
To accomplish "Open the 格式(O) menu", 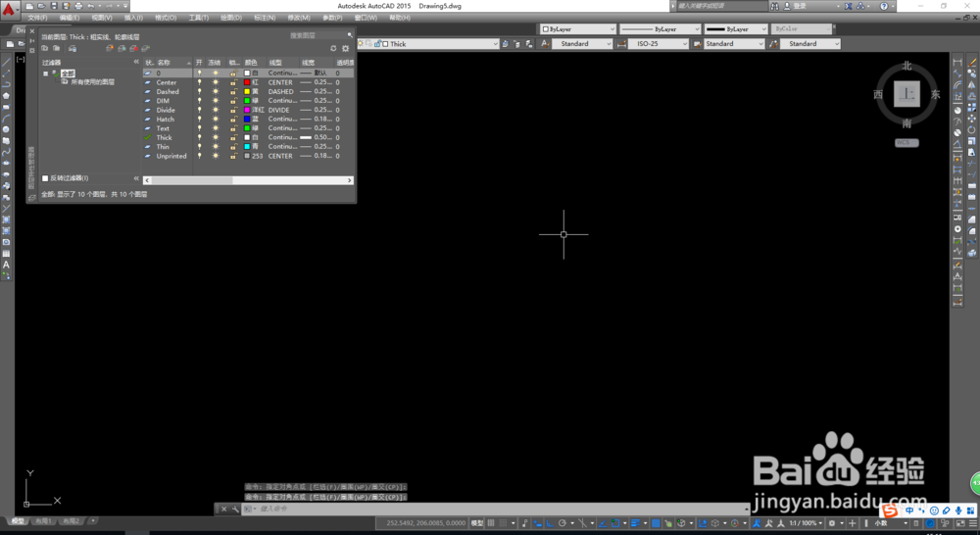I will 166,18.
